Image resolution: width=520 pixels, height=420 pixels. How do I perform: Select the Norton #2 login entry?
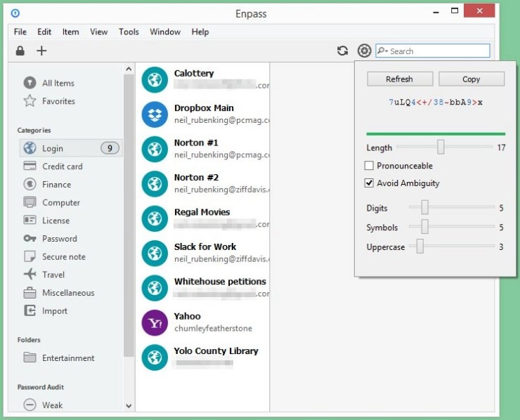(x=204, y=183)
